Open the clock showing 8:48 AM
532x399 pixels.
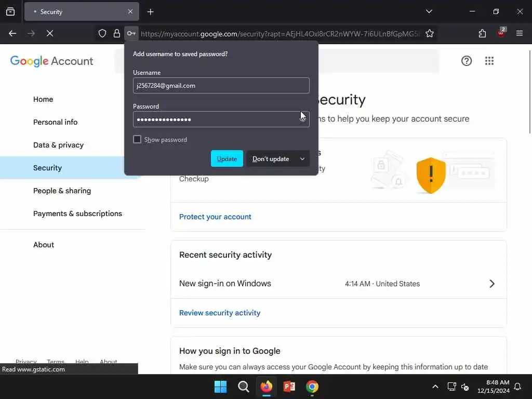coord(494,387)
